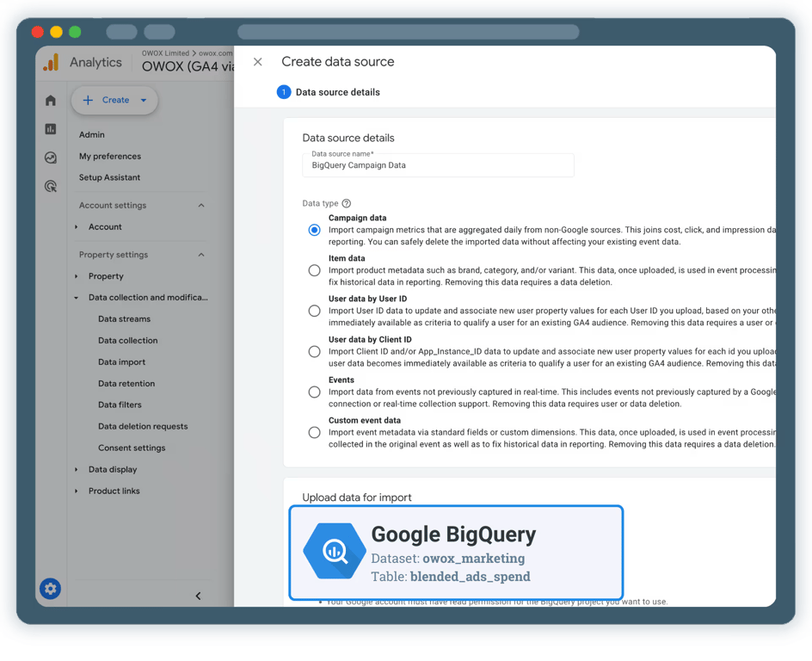Image resolution: width=812 pixels, height=661 pixels.
Task: Open the Reports bar chart icon
Action: [x=50, y=129]
